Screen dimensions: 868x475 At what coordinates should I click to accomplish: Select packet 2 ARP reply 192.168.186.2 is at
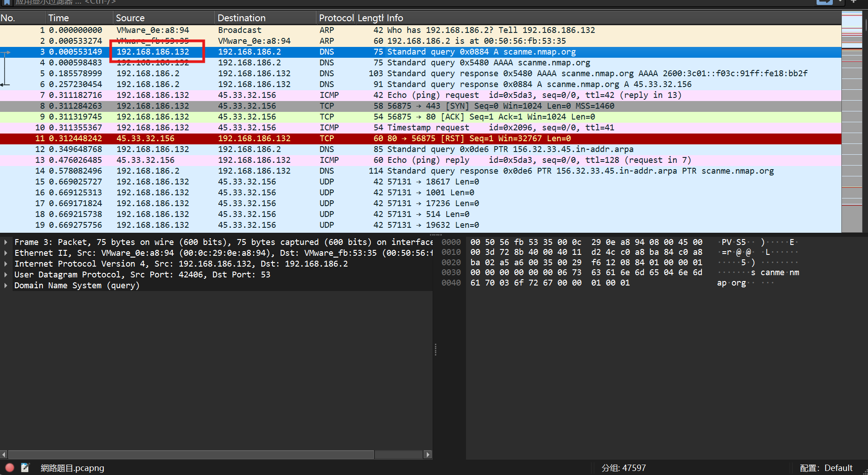[420, 41]
